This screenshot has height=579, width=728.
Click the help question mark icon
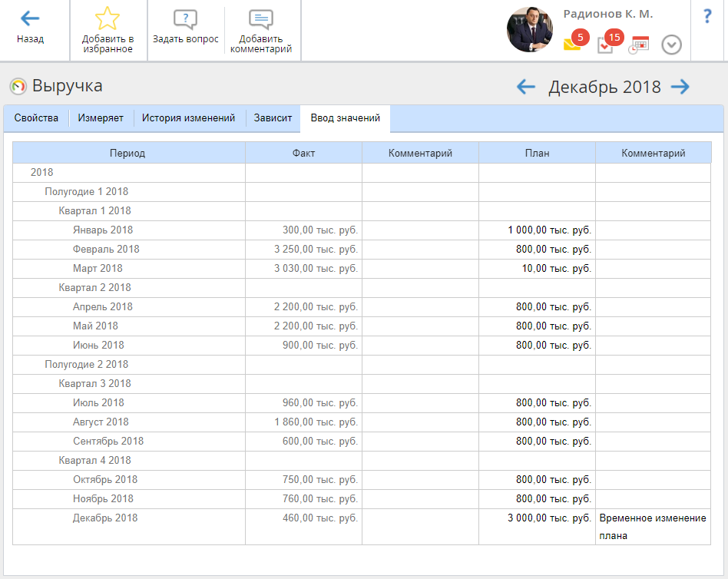(707, 17)
